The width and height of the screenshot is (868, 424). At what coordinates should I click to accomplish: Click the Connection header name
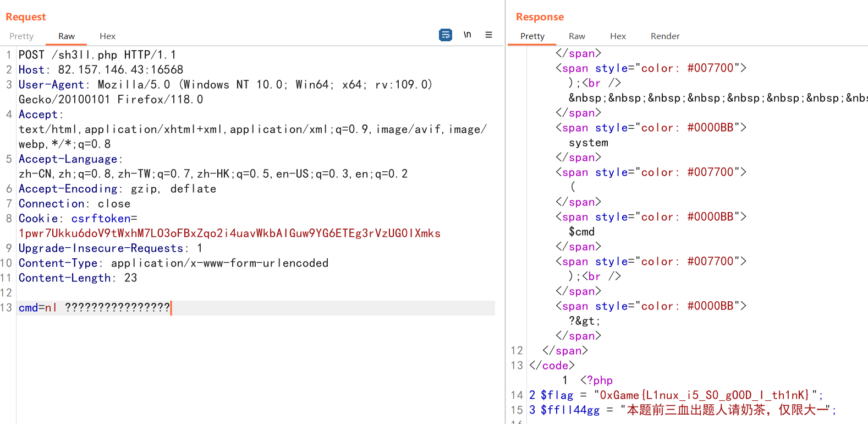click(x=51, y=204)
